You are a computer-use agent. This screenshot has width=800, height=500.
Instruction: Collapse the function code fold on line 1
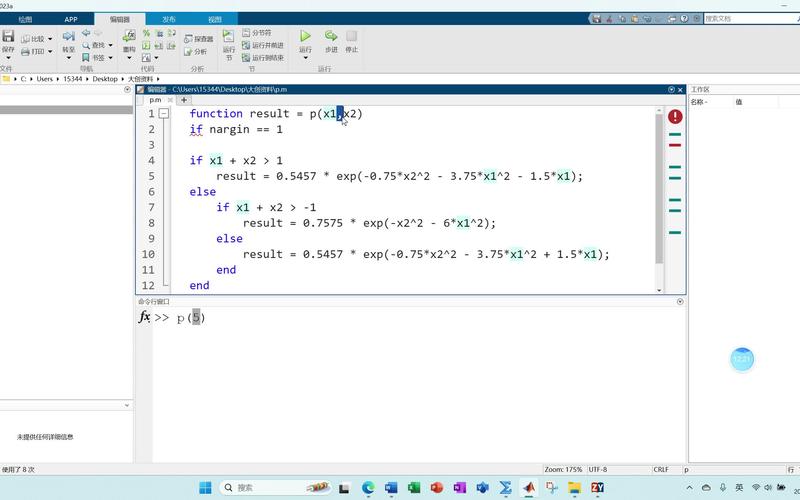click(x=164, y=114)
